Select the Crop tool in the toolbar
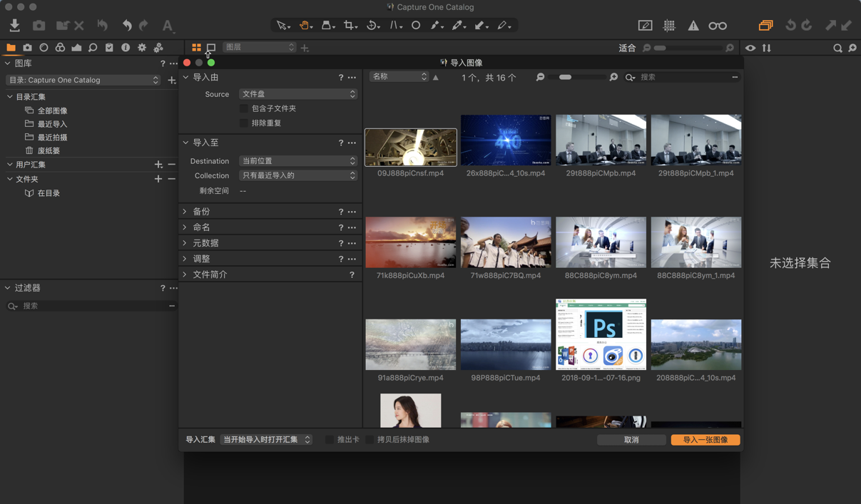The width and height of the screenshot is (861, 504). tap(350, 25)
